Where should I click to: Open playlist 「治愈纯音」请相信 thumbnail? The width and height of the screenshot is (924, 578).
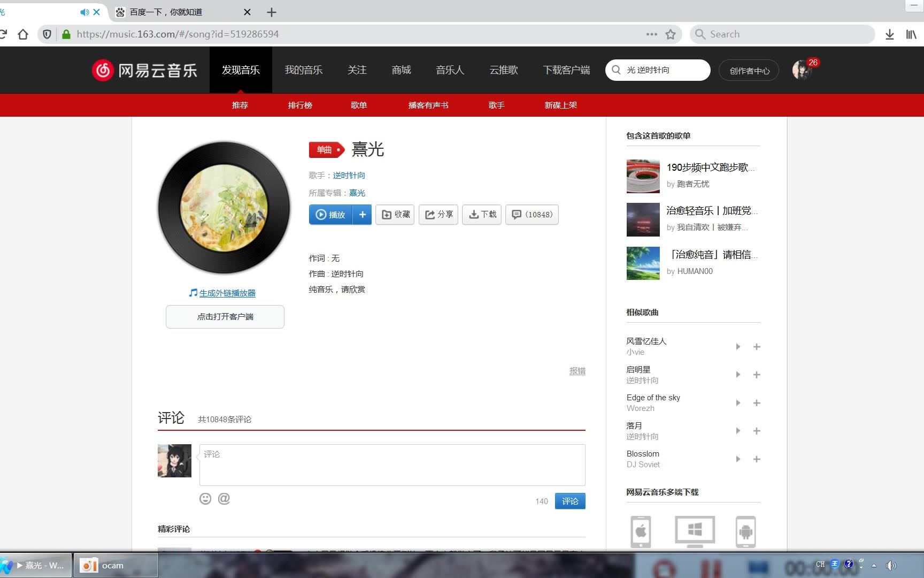pos(643,263)
